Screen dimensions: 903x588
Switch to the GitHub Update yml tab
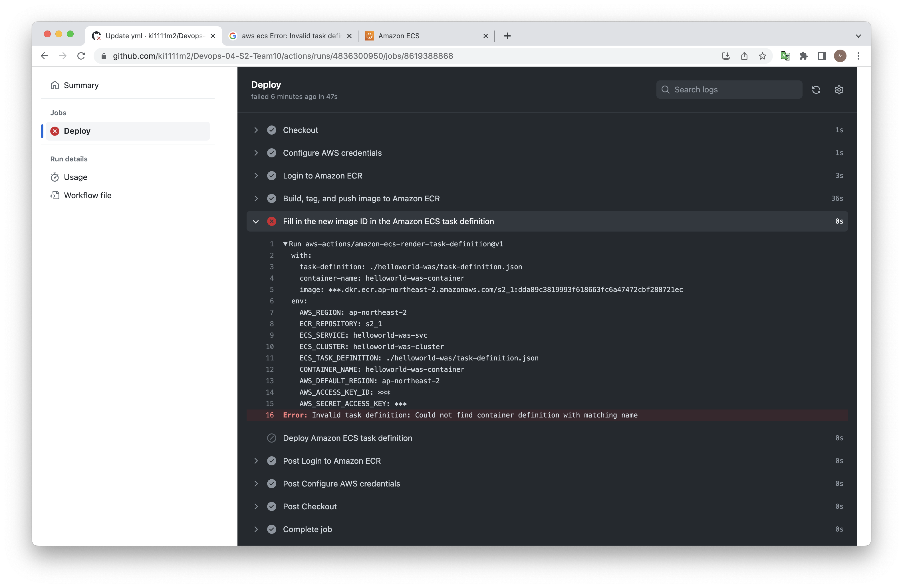[153, 36]
